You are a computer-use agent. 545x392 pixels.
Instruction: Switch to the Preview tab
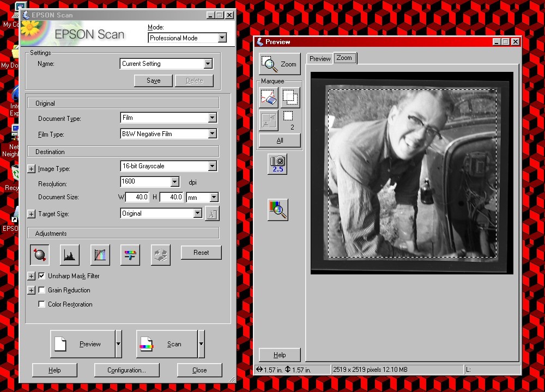pos(320,59)
